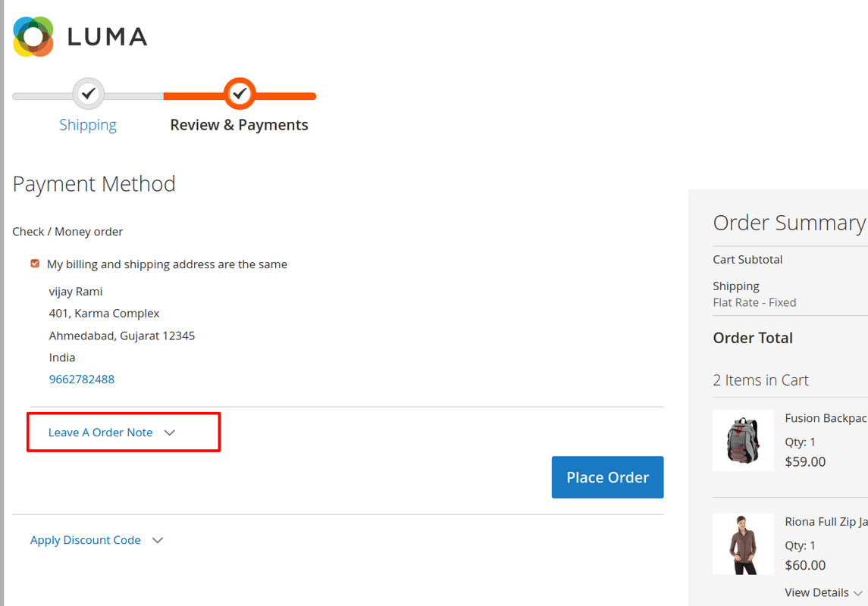Open the Fusion Backpack product thumbnail
Screen dimensions: 868x606
[x=743, y=441]
